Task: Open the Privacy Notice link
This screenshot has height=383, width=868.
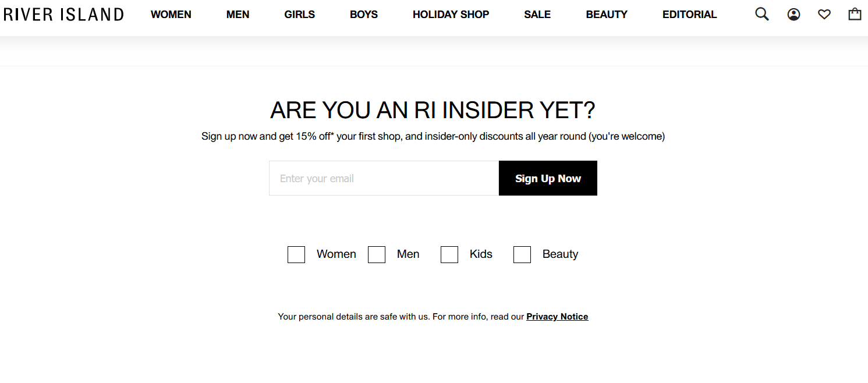Action: (557, 317)
